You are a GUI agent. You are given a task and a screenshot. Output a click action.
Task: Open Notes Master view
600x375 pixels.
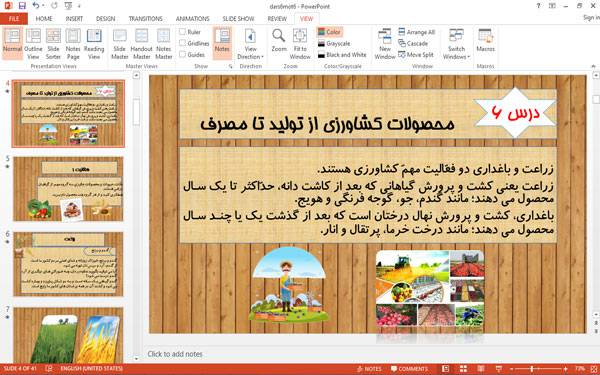[163, 44]
